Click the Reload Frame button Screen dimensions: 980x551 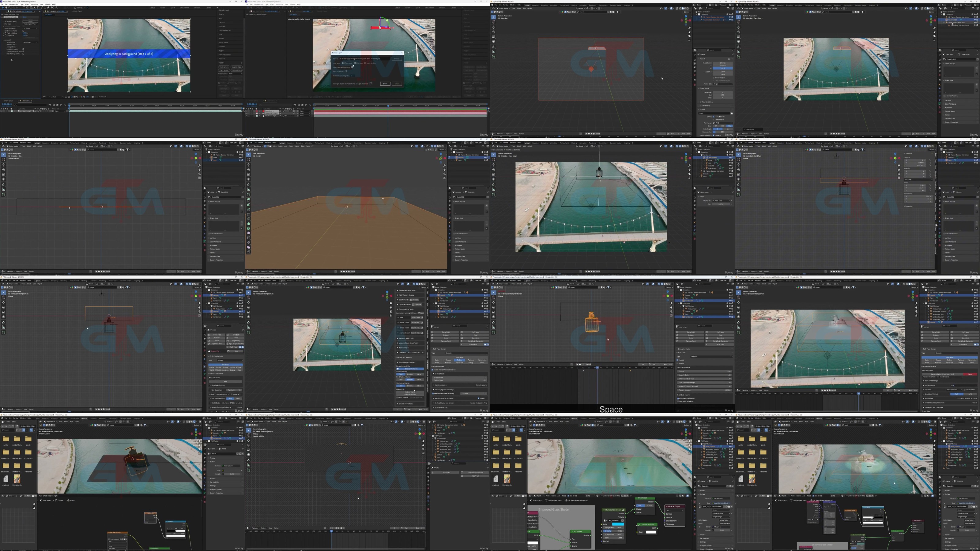410,392
